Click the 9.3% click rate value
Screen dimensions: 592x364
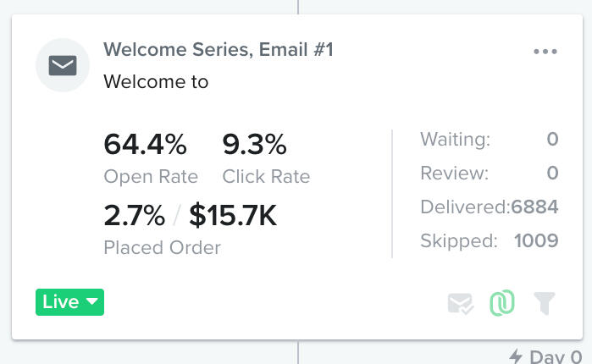pos(254,145)
